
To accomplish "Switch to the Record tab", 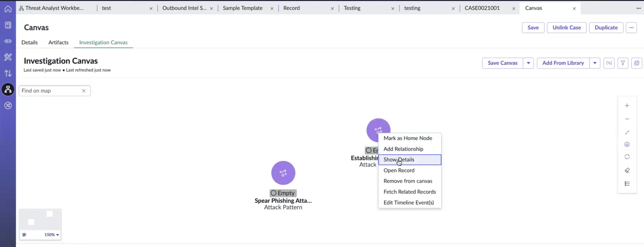I will [291, 8].
